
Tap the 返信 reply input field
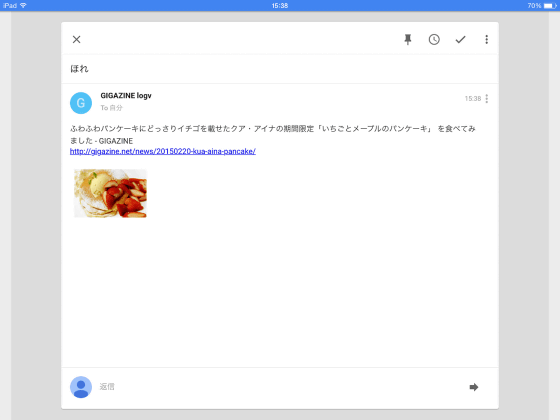click(279, 387)
